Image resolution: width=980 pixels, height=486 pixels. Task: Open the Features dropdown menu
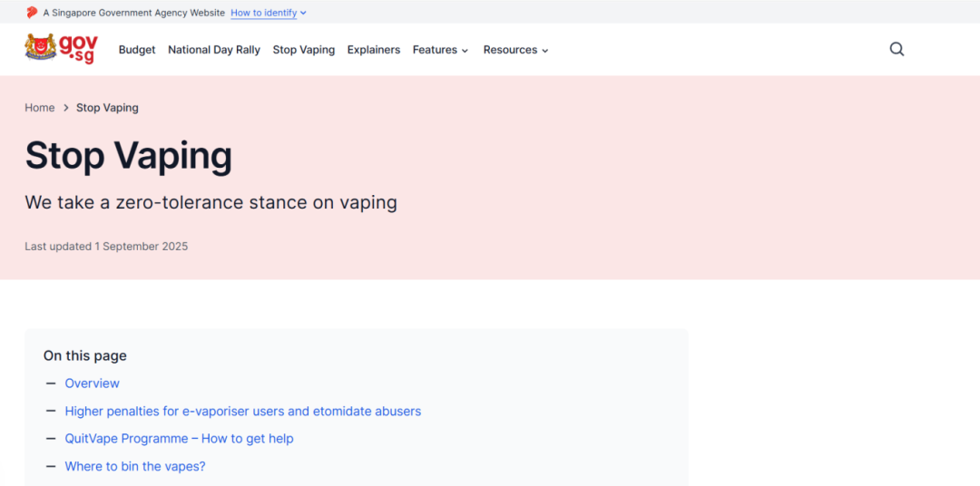(440, 50)
